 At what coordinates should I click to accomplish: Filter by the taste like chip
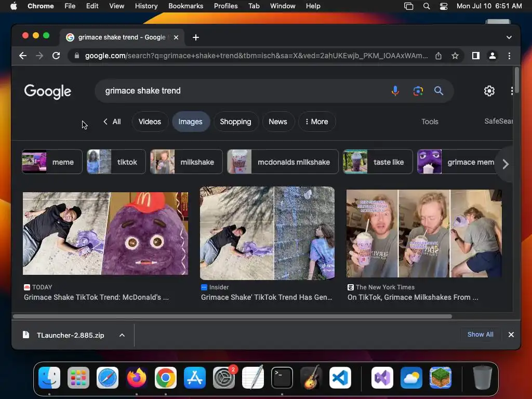point(378,162)
